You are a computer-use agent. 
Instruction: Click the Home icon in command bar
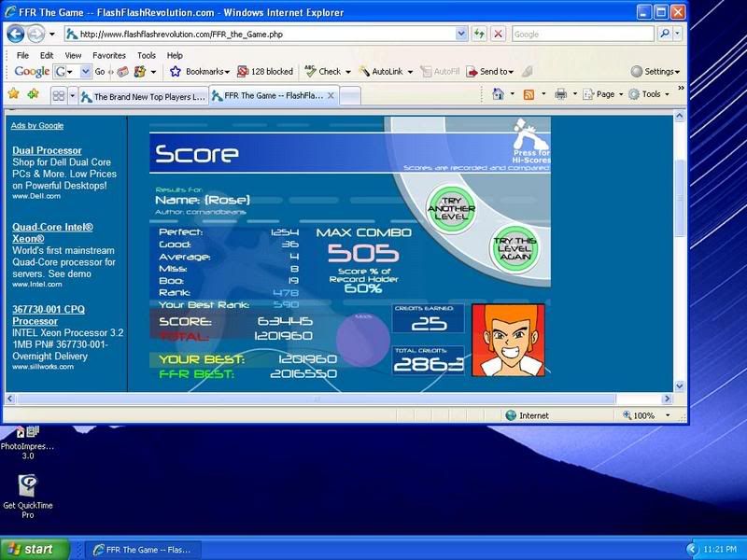pos(498,94)
